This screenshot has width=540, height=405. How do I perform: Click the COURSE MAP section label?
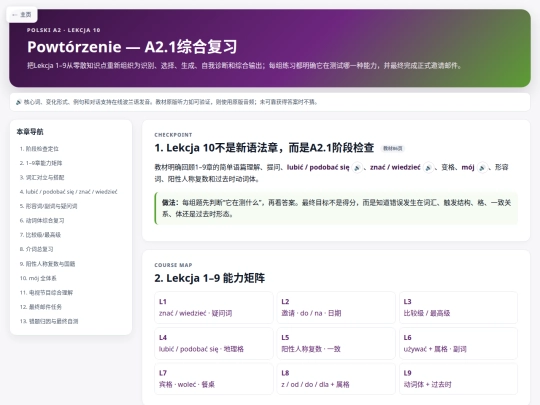[x=173, y=265]
